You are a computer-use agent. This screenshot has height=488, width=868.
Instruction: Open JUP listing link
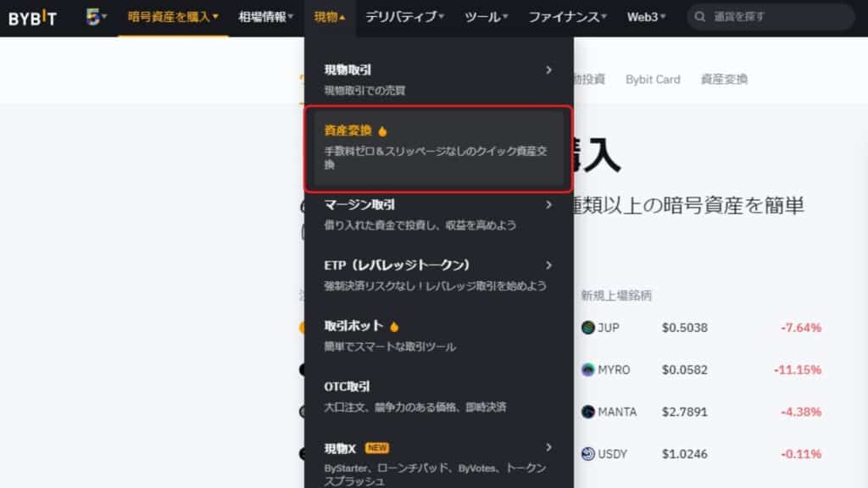pos(609,328)
